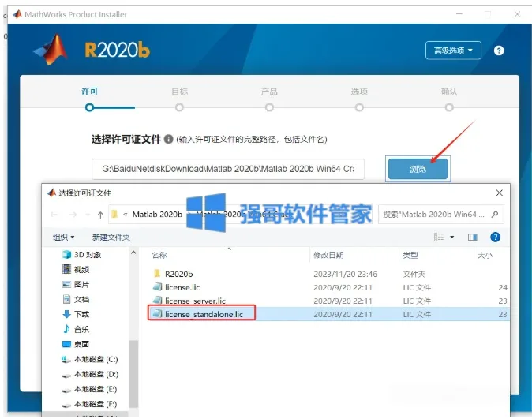Select the 选项 step tab
Image resolution: width=532 pixels, height=419 pixels.
tap(359, 92)
